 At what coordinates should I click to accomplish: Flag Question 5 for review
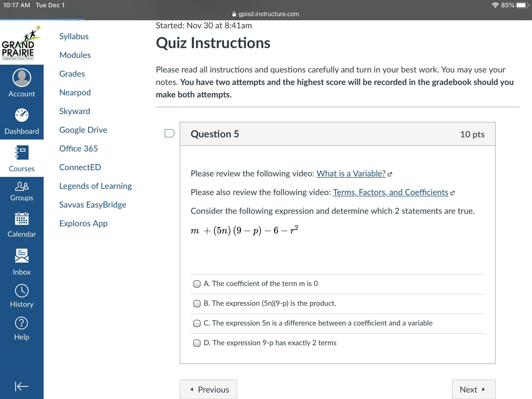[170, 134]
